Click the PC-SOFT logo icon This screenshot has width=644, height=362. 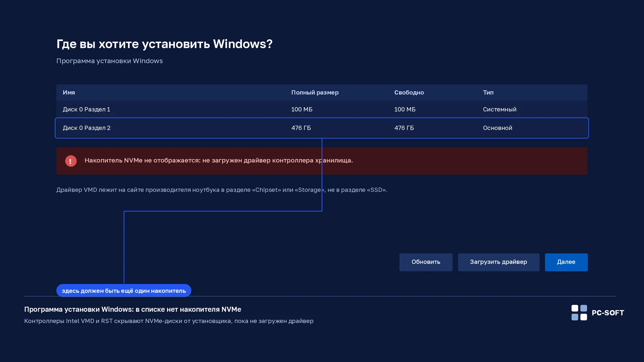579,313
